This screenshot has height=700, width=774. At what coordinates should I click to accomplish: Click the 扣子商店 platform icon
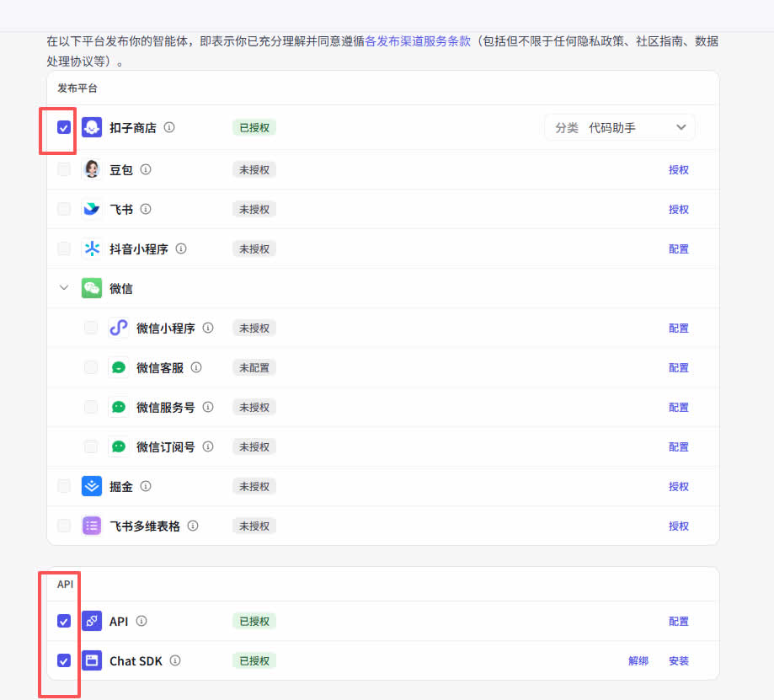pyautogui.click(x=92, y=128)
